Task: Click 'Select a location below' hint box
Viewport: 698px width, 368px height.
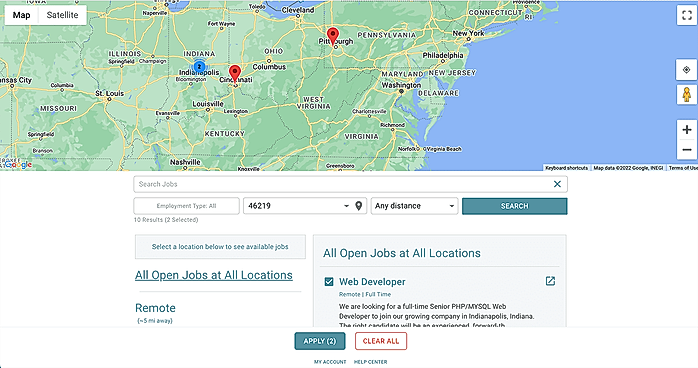Action: coord(220,247)
